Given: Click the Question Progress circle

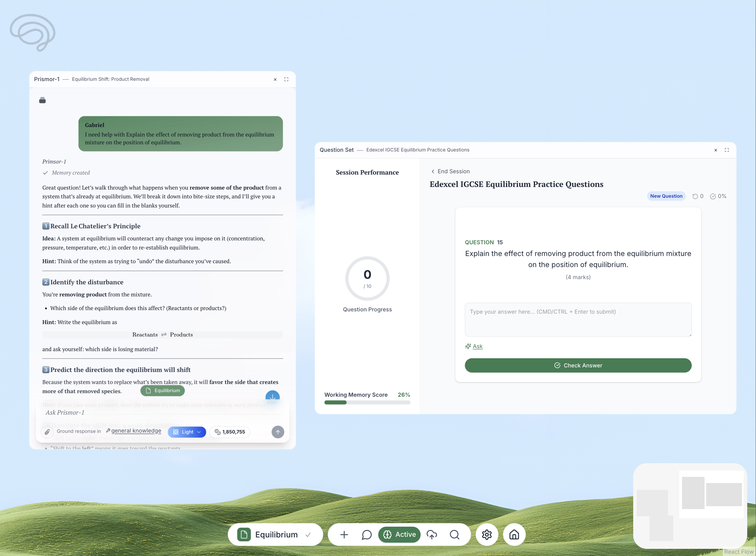Looking at the screenshot, I should (x=367, y=278).
